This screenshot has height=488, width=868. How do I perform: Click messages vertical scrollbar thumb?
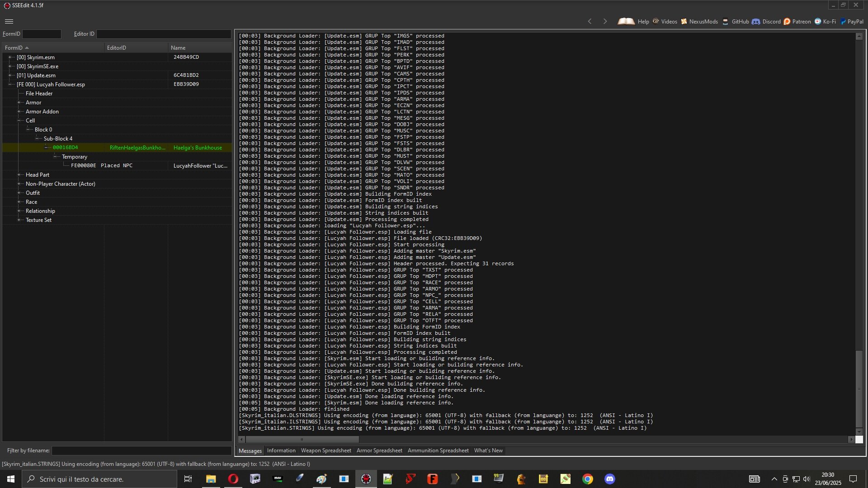point(859,389)
